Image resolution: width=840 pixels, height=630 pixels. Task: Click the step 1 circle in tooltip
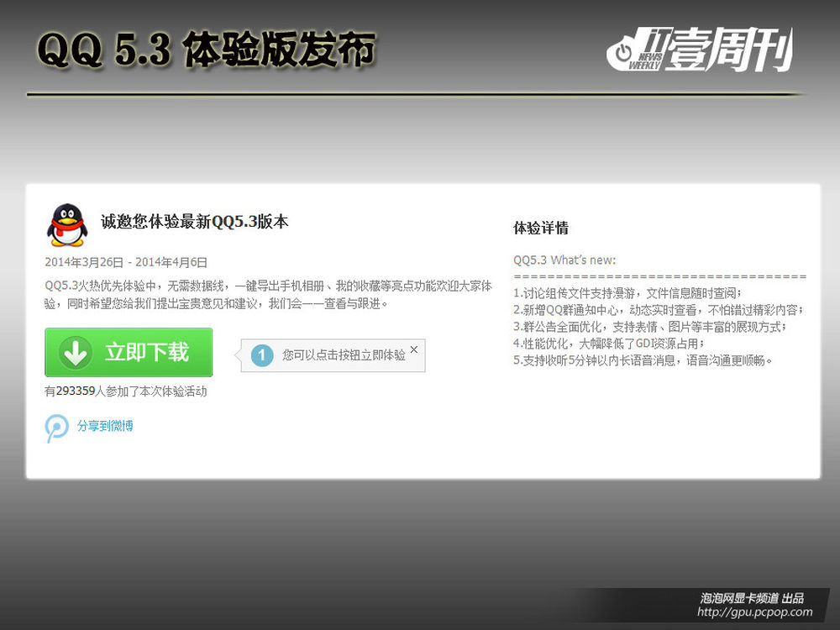[x=262, y=355]
